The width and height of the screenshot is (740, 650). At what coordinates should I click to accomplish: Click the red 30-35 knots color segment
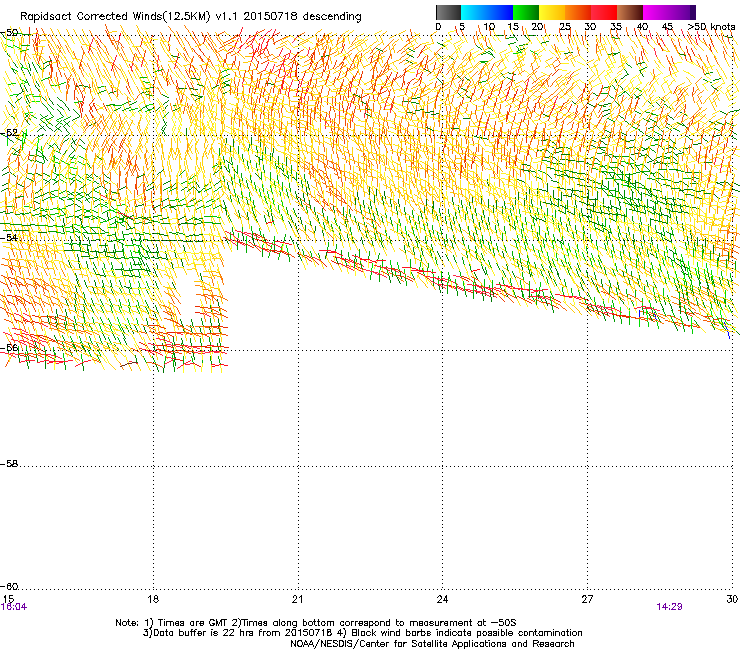click(x=604, y=12)
